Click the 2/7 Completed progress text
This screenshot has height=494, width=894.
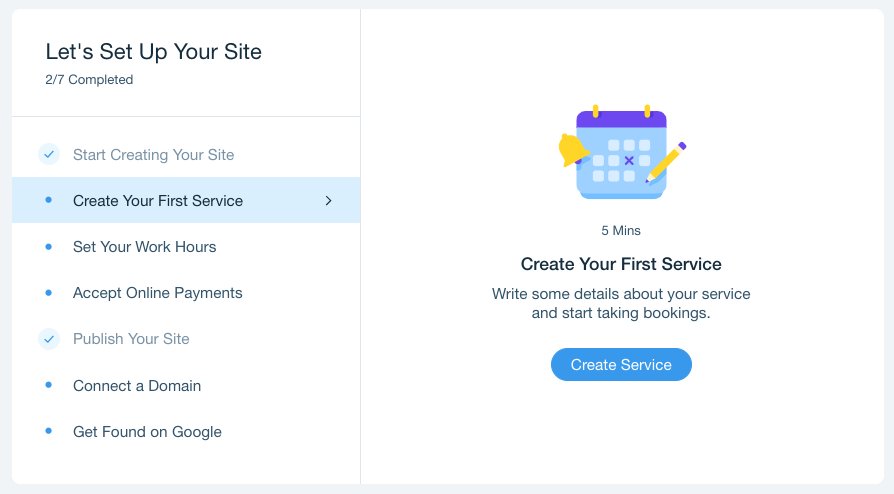pyautogui.click(x=89, y=79)
